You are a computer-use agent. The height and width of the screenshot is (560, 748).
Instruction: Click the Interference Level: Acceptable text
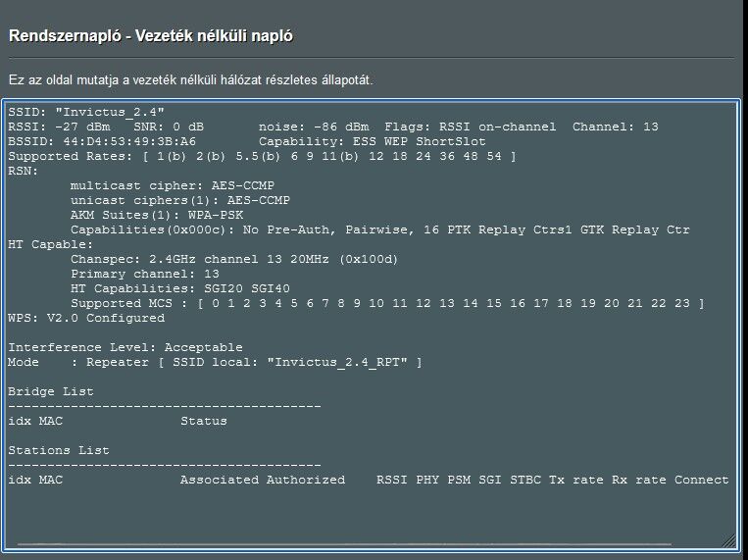pyautogui.click(x=125, y=347)
